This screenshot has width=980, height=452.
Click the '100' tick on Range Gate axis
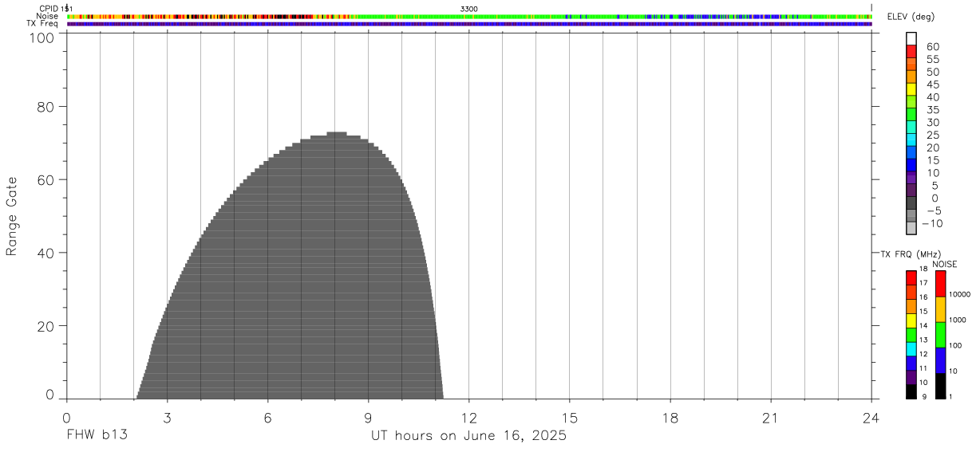tap(40, 37)
